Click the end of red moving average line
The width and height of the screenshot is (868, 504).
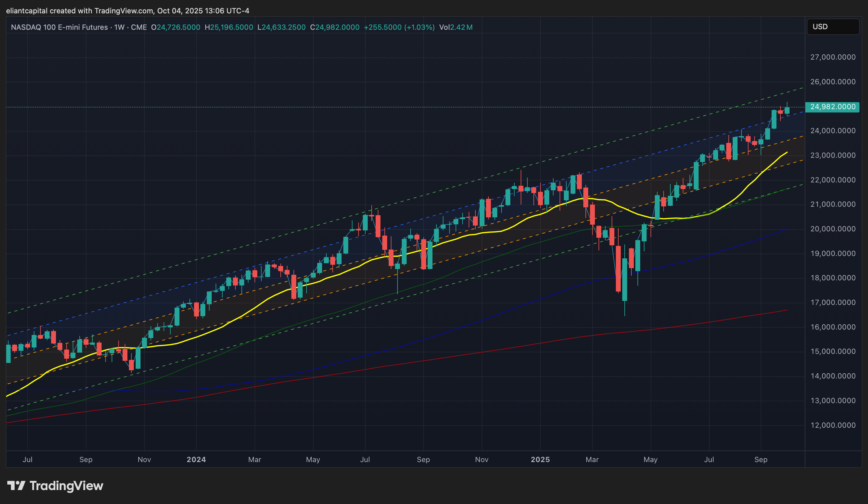(x=786, y=310)
